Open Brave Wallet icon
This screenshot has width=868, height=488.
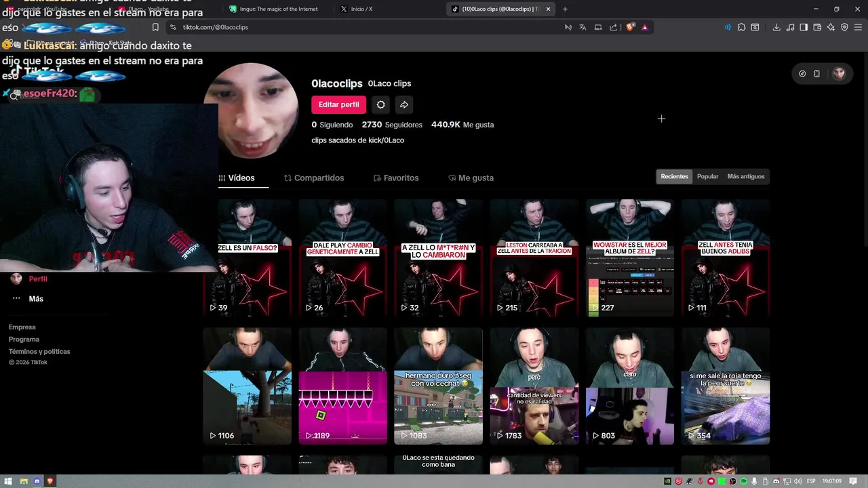pos(817,27)
